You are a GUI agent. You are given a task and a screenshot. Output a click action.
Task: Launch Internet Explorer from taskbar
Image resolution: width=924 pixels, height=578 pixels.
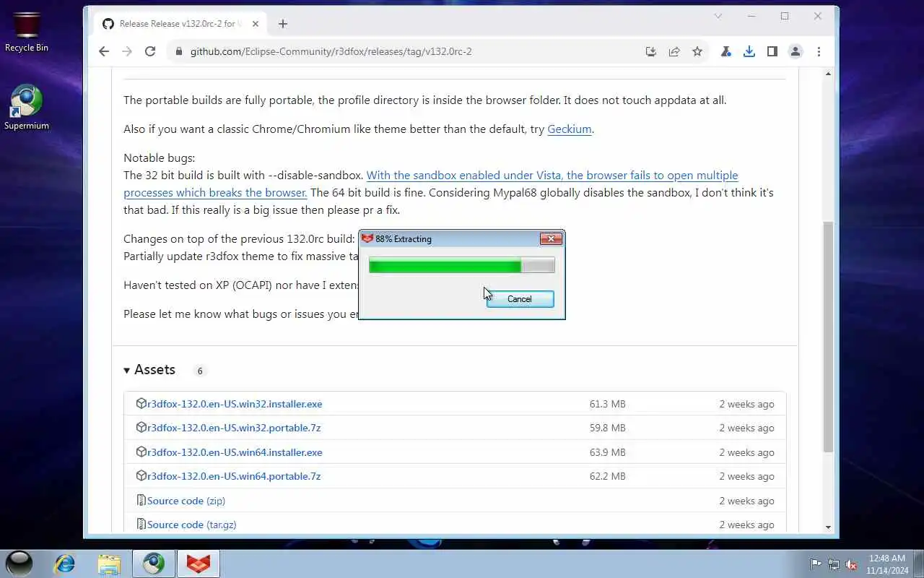point(65,564)
